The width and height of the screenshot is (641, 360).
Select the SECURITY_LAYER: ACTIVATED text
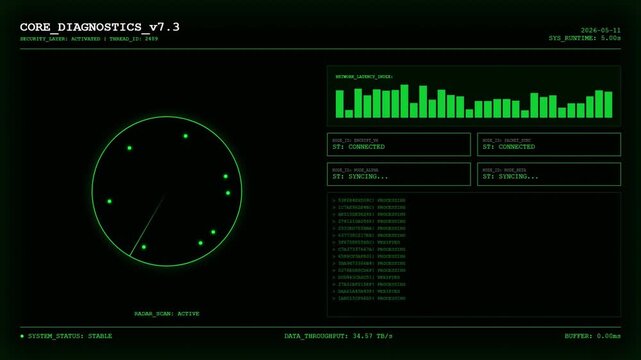pyautogui.click(x=60, y=39)
